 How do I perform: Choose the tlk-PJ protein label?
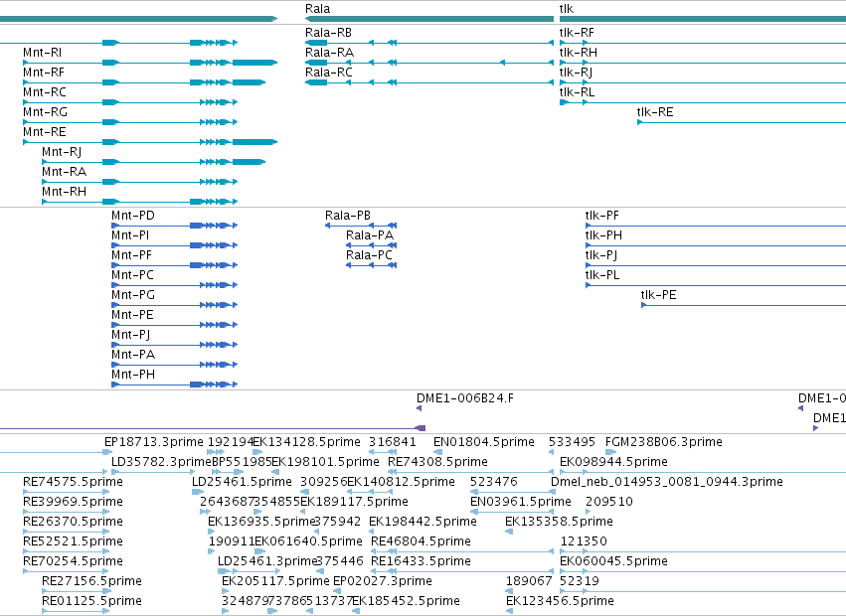(x=601, y=256)
